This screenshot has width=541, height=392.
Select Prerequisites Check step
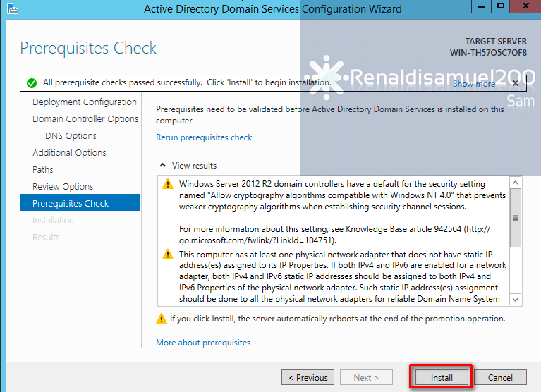[x=80, y=202]
